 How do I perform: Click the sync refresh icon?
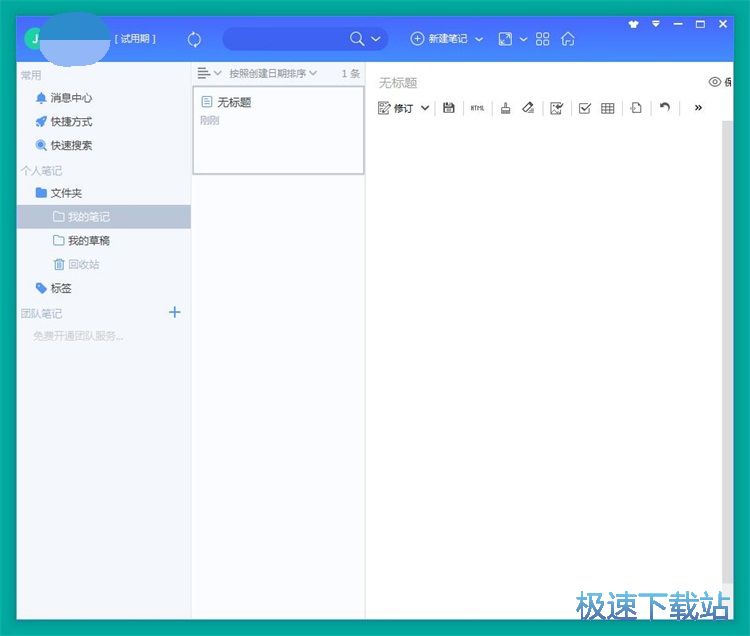coord(194,39)
